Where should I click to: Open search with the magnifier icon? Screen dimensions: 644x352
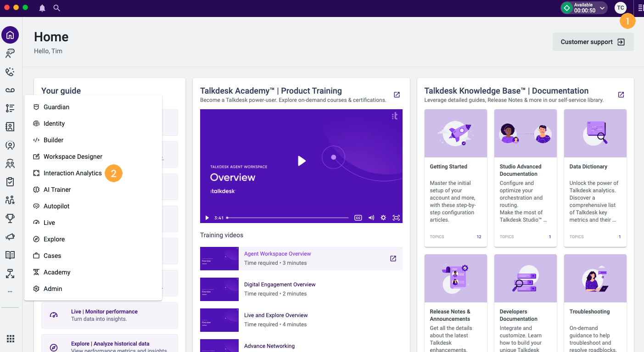click(x=56, y=8)
